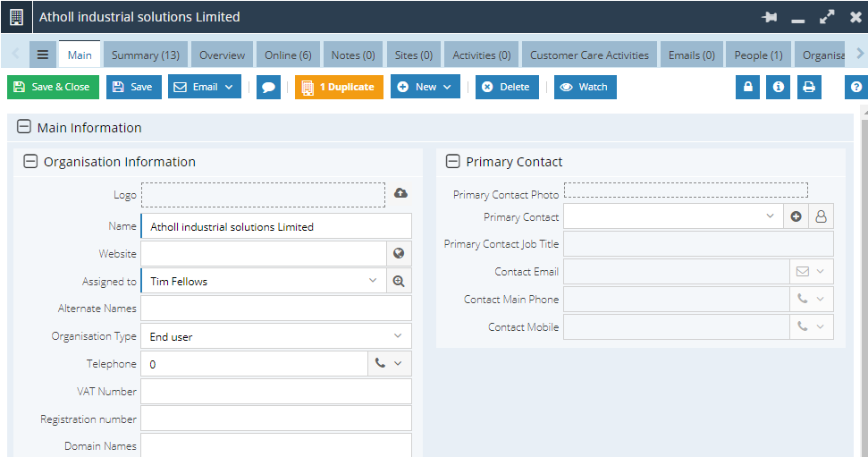Image resolution: width=868 pixels, height=457 pixels.
Task: Click the print icon button
Action: [x=809, y=88]
